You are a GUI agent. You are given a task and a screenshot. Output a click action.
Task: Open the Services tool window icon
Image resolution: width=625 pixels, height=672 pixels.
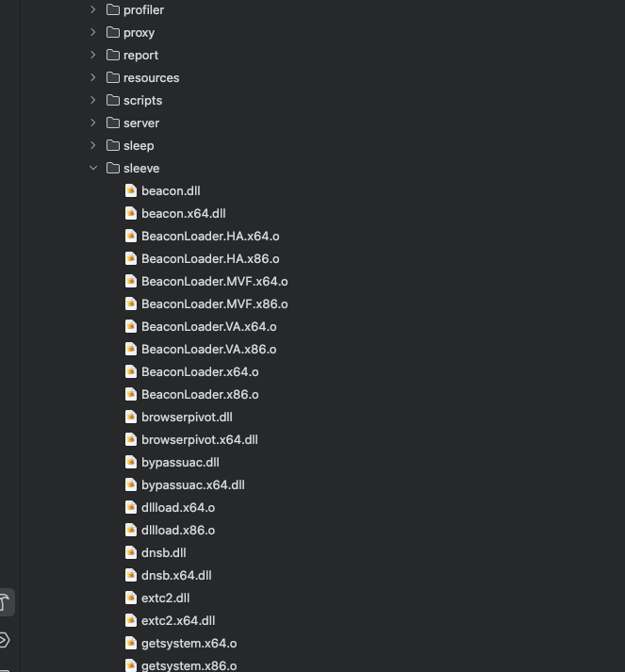5,640
